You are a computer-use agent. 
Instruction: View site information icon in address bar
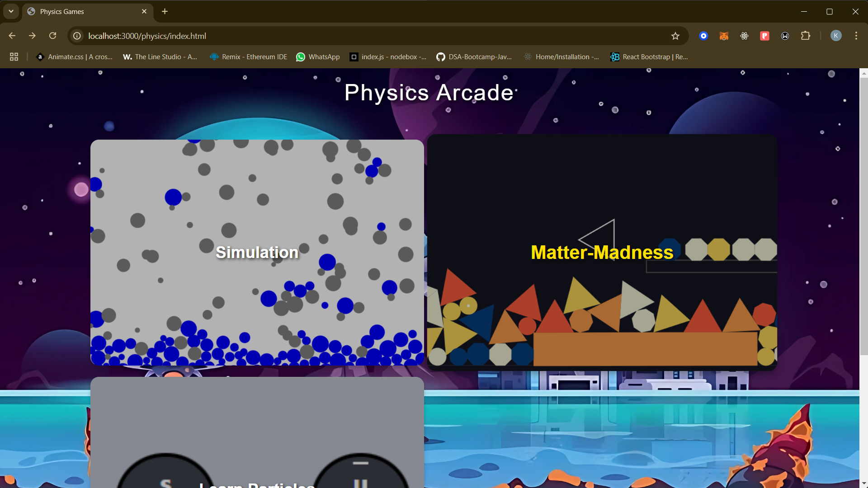77,36
